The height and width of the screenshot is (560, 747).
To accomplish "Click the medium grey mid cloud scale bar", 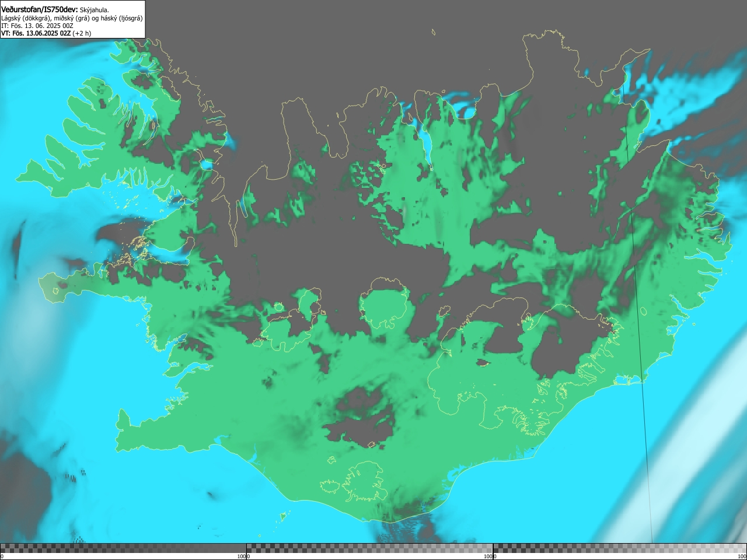I will click(x=369, y=548).
